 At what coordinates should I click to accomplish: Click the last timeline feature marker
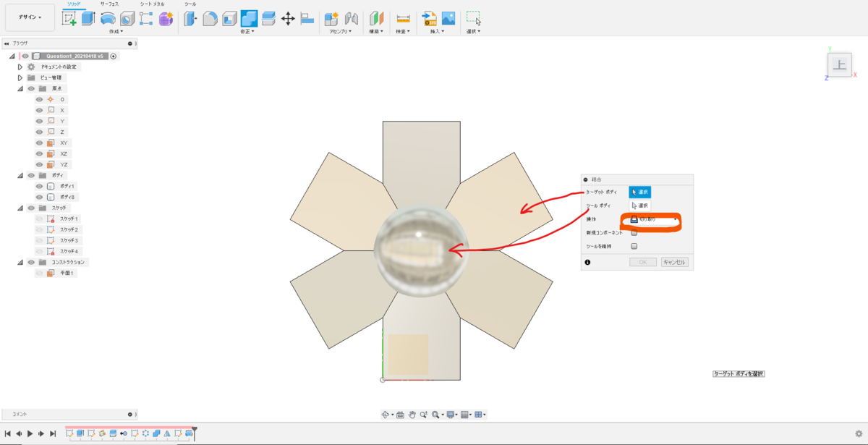point(189,433)
